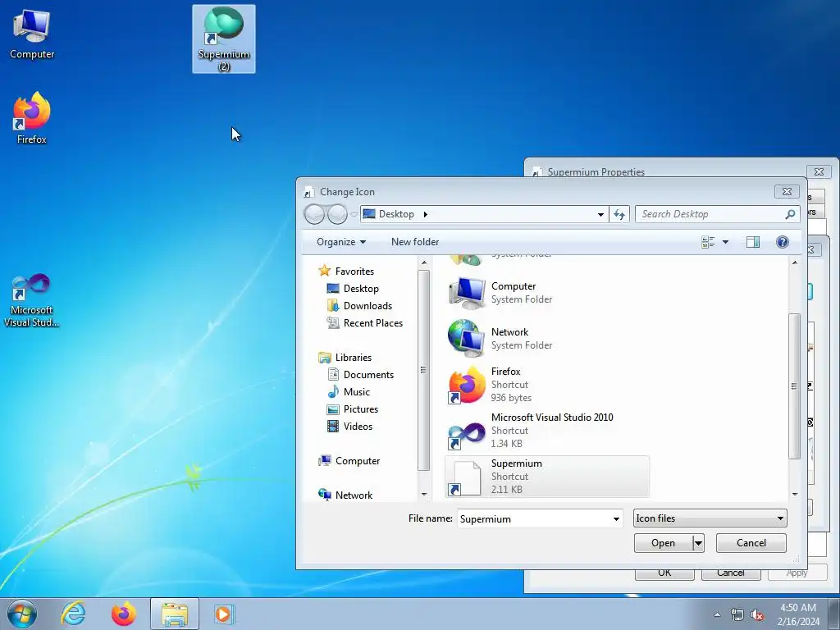840x630 pixels.
Task: Select the Firefox desktop shortcut
Action: [32, 119]
